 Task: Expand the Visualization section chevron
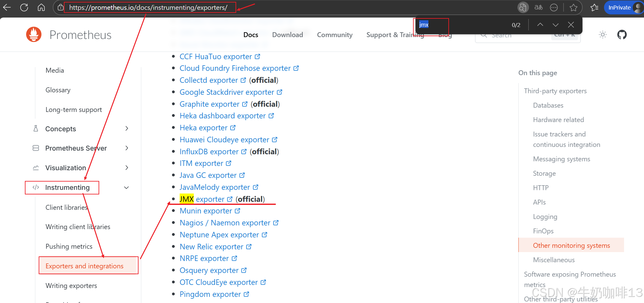click(x=127, y=168)
